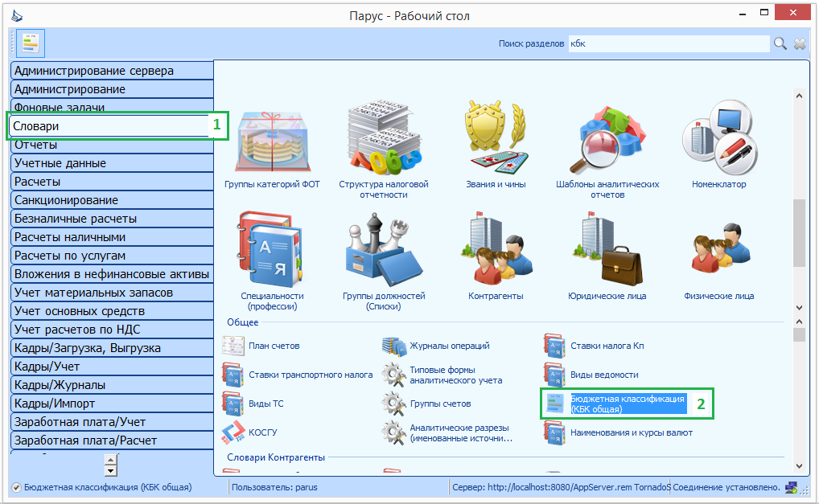The image size is (819, 504).
Task: Open Группы категорий ФОТ dictionary icon
Action: coord(272,143)
